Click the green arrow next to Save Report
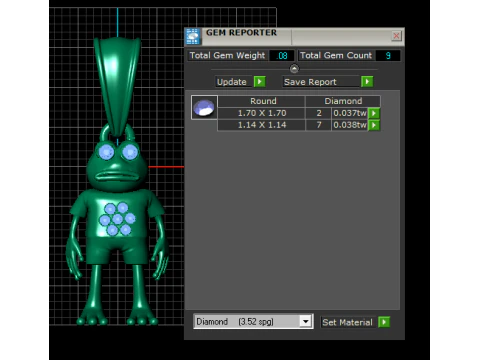The width and height of the screenshot is (480, 360). pos(367,82)
